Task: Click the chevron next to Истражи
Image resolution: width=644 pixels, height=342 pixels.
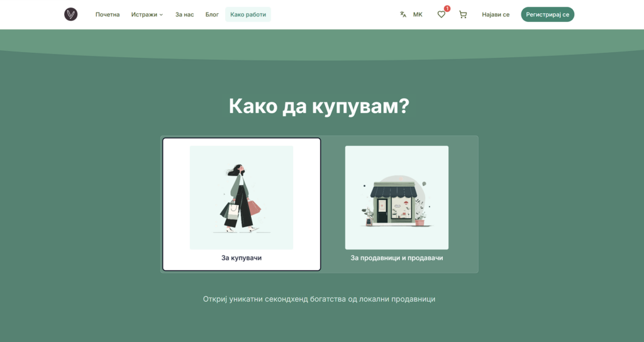Action: [x=161, y=15]
